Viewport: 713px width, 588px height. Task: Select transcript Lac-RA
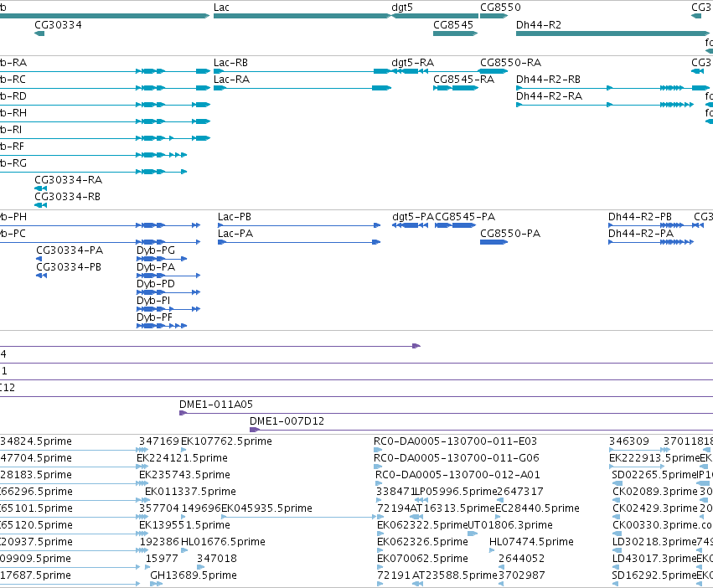[302, 88]
